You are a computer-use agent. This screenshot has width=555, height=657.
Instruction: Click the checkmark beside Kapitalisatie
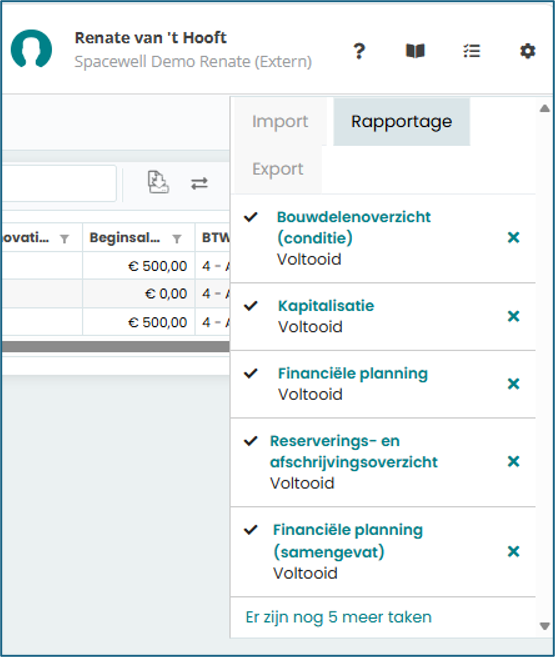pos(251,306)
